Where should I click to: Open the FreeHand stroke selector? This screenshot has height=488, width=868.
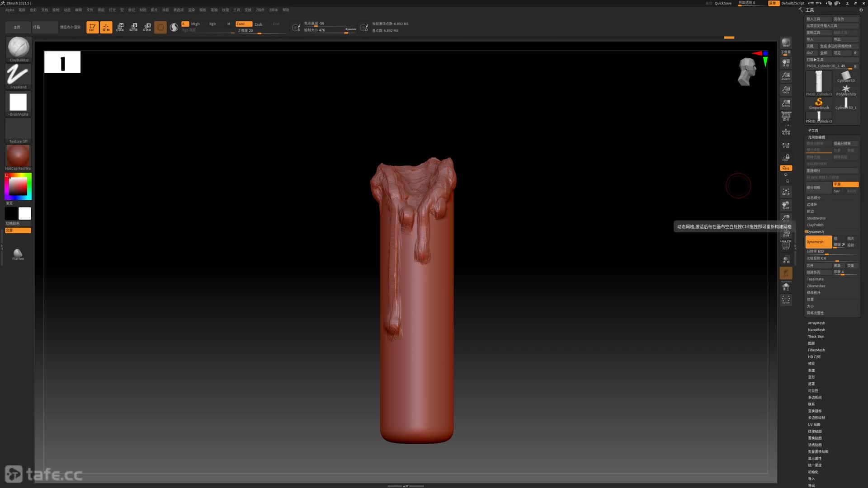click(18, 76)
